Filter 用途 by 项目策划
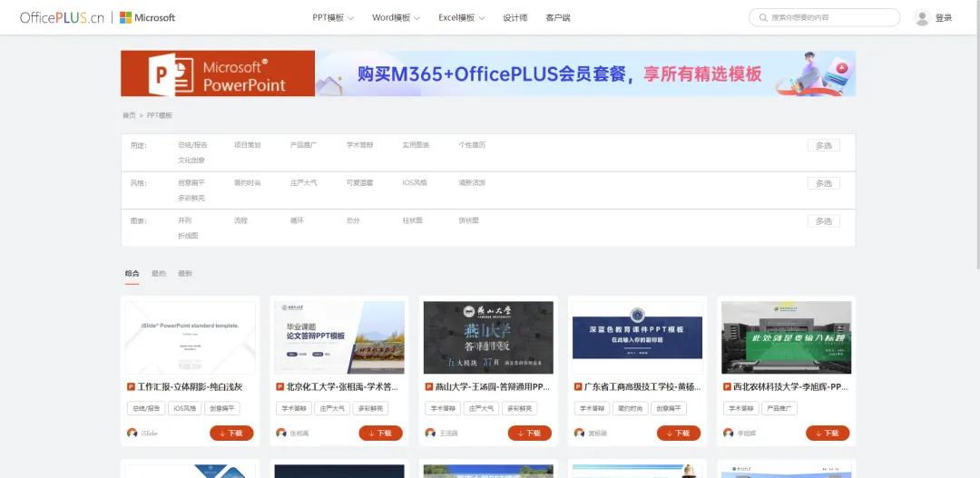980x478 pixels. [x=247, y=145]
